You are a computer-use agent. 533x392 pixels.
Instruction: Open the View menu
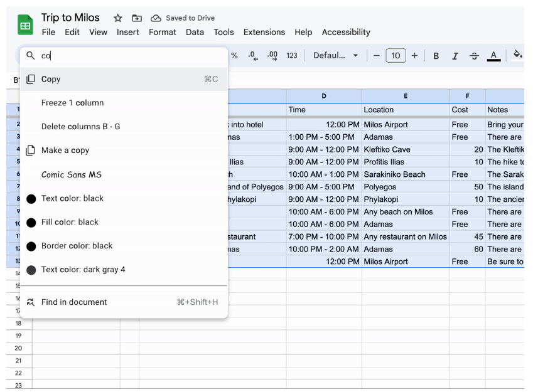click(x=98, y=32)
